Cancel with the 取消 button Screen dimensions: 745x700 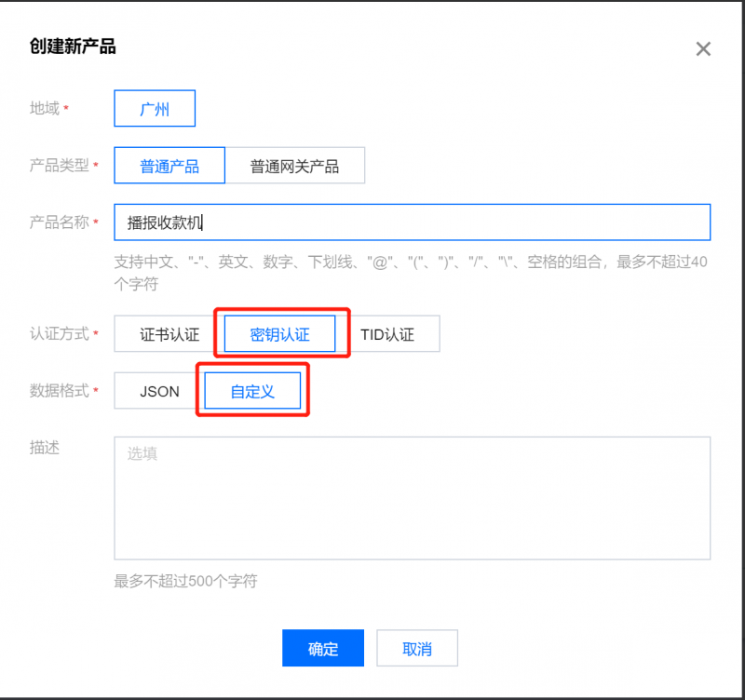point(417,649)
